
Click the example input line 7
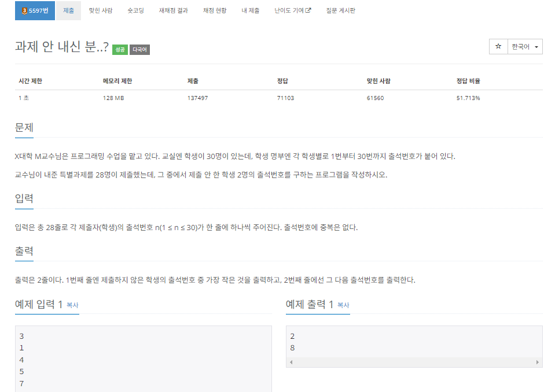click(x=21, y=383)
